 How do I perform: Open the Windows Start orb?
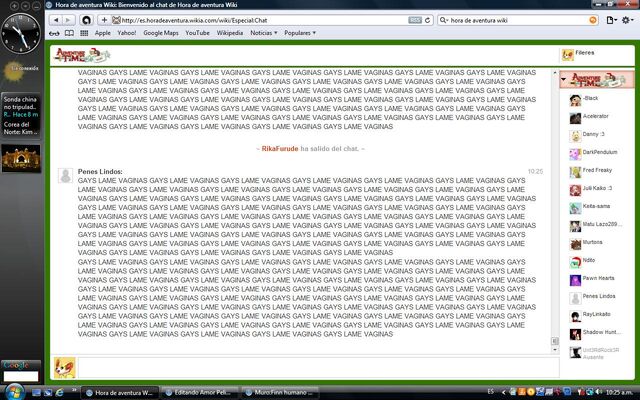point(15,392)
